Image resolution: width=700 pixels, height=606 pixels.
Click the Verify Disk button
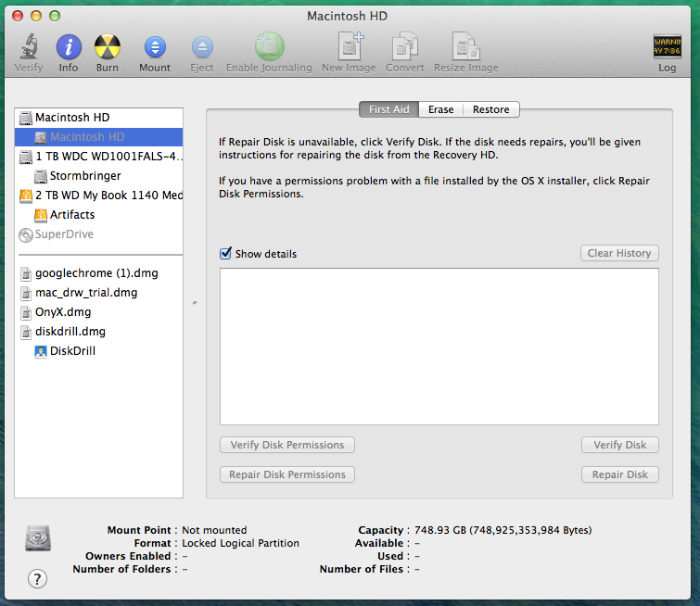pyautogui.click(x=619, y=445)
